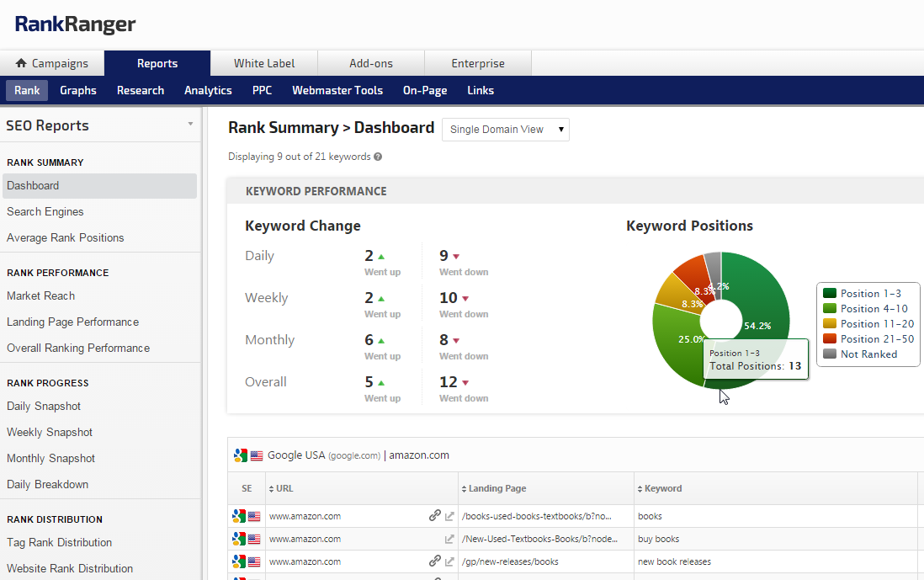Click the RankRanger logo
This screenshot has height=580, width=924.
(x=75, y=24)
